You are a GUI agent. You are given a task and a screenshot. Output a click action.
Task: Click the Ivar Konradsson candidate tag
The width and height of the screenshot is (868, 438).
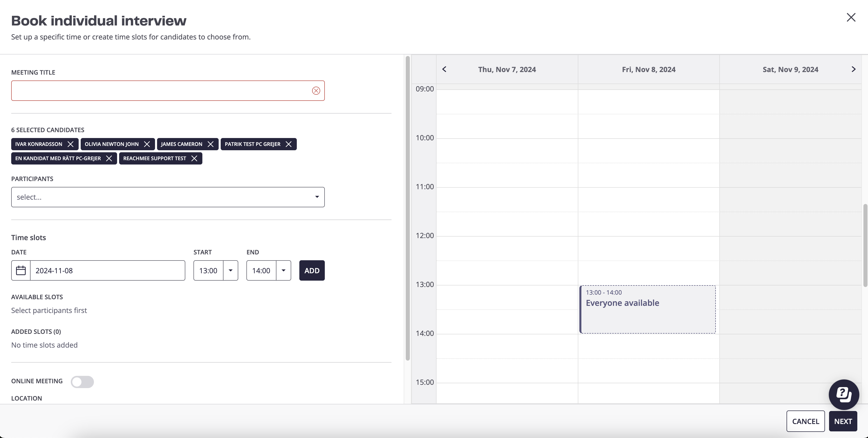pos(45,144)
